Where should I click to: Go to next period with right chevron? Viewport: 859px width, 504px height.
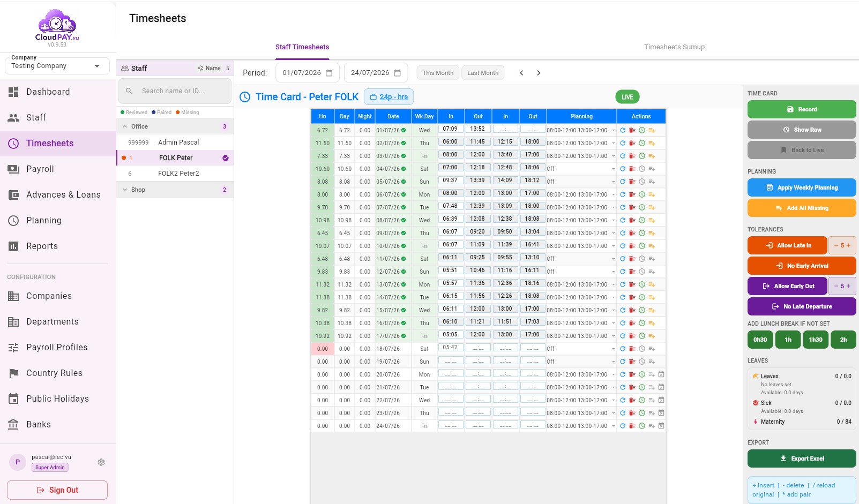click(x=539, y=73)
